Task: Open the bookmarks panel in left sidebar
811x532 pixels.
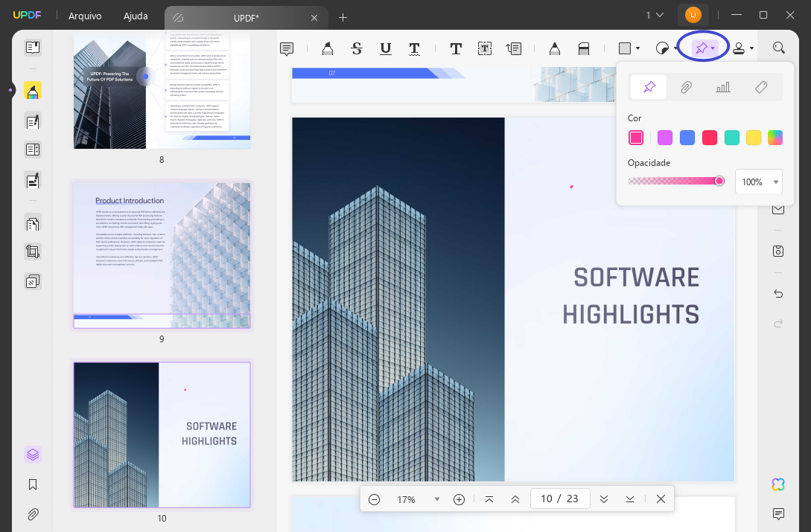Action: coord(33,484)
